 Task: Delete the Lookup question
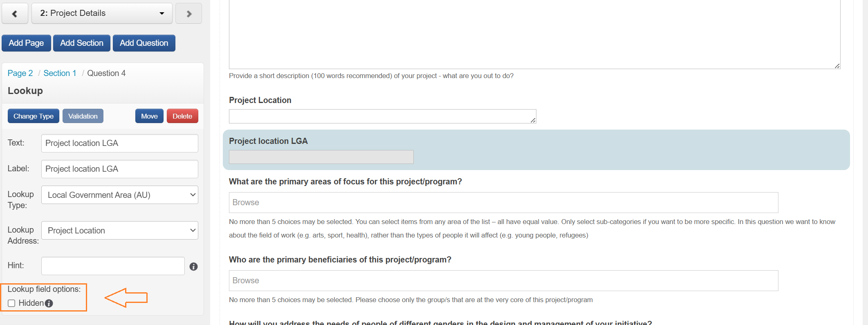click(x=182, y=116)
